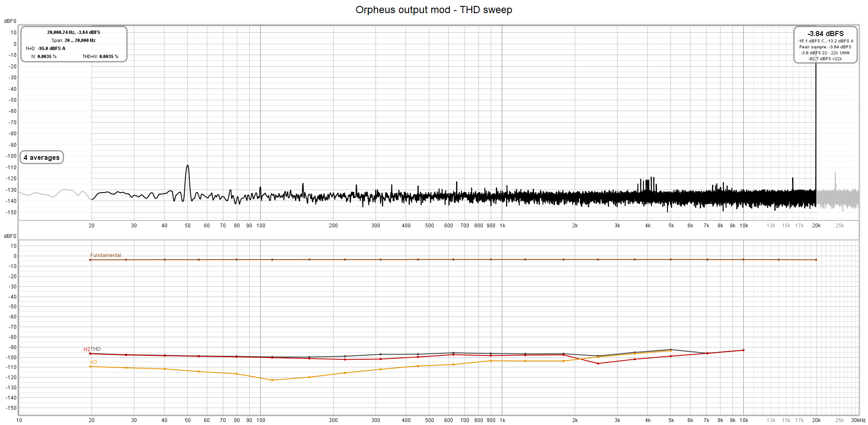Click the 'dBFS' axis label of the lower chart
Viewport: 868px width, 425px height.
pos(10,236)
